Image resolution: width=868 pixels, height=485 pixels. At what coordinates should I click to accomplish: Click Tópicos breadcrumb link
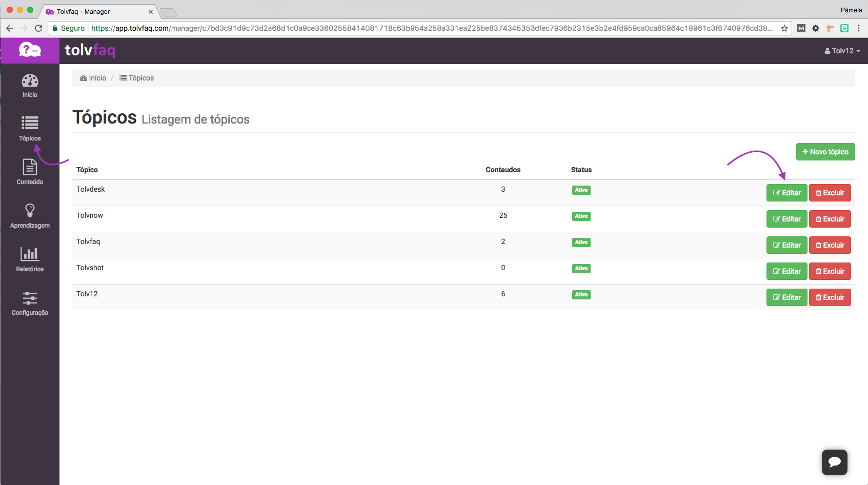click(x=137, y=78)
